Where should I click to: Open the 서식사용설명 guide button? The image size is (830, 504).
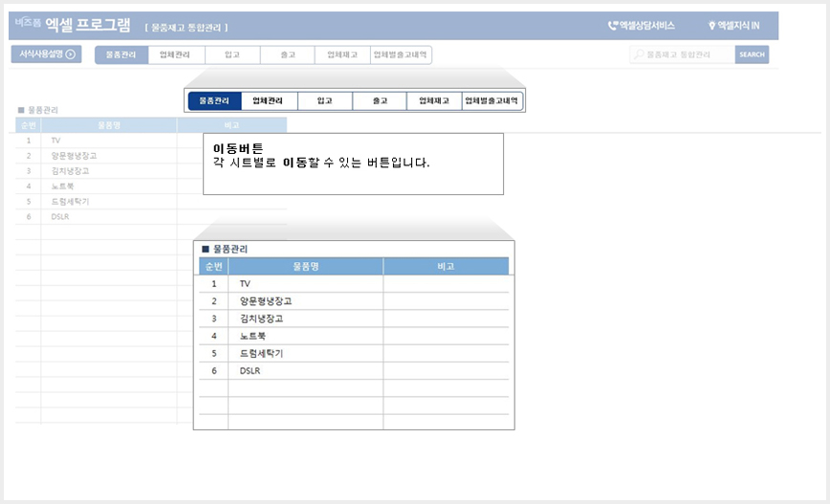(47, 54)
